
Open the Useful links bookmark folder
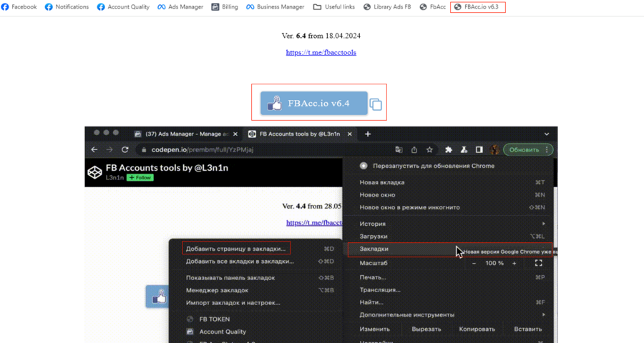[x=334, y=7]
